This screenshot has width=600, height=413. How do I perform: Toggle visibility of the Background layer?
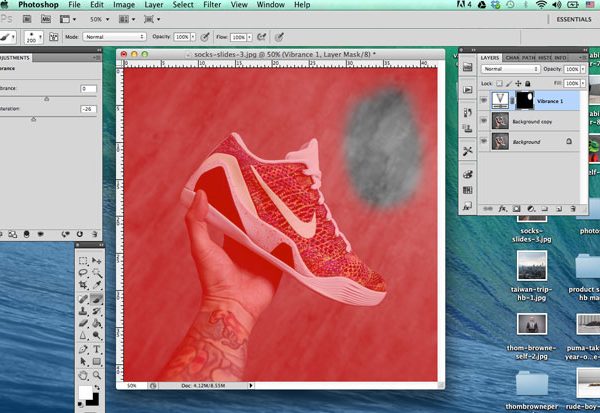[x=485, y=142]
